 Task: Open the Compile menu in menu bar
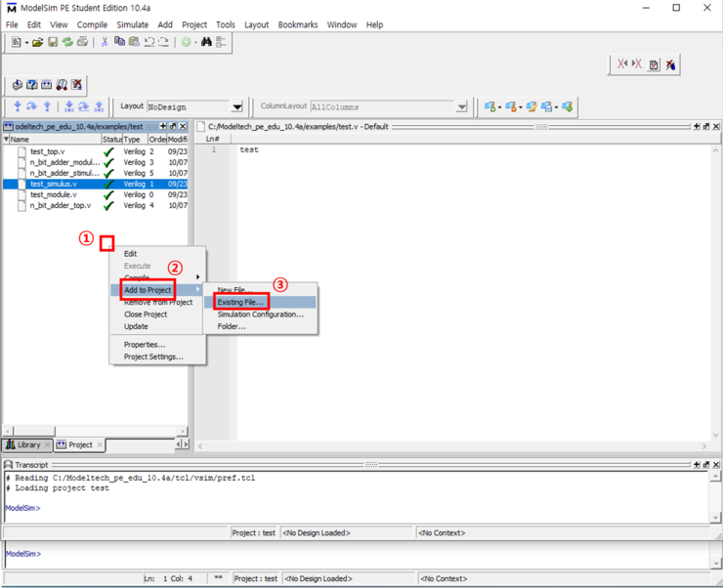[x=92, y=24]
